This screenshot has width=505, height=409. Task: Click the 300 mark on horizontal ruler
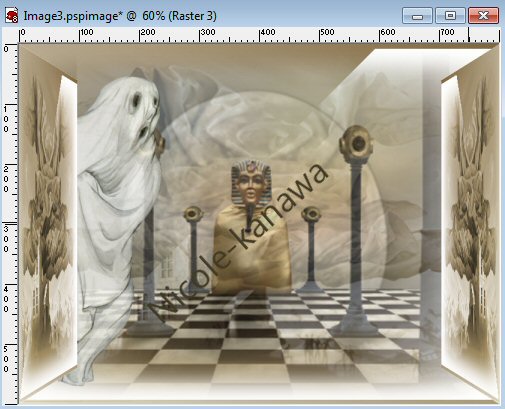pyautogui.click(x=207, y=33)
